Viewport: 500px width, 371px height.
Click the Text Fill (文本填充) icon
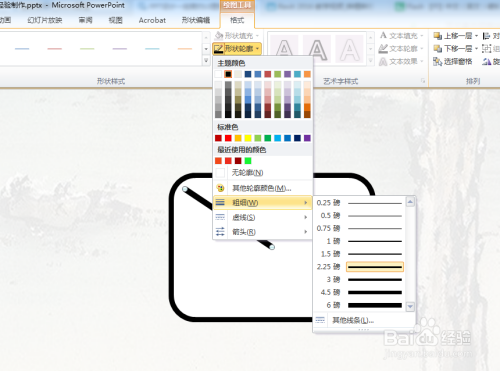[x=383, y=35]
